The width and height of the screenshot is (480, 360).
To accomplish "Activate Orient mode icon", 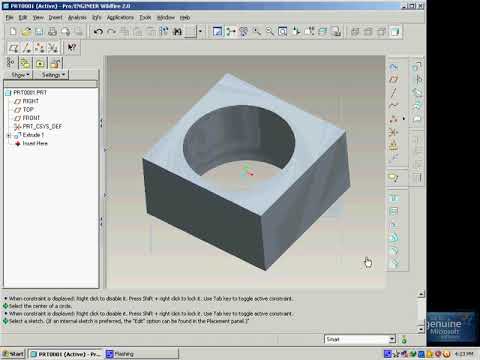I will pyautogui.click(x=243, y=31).
